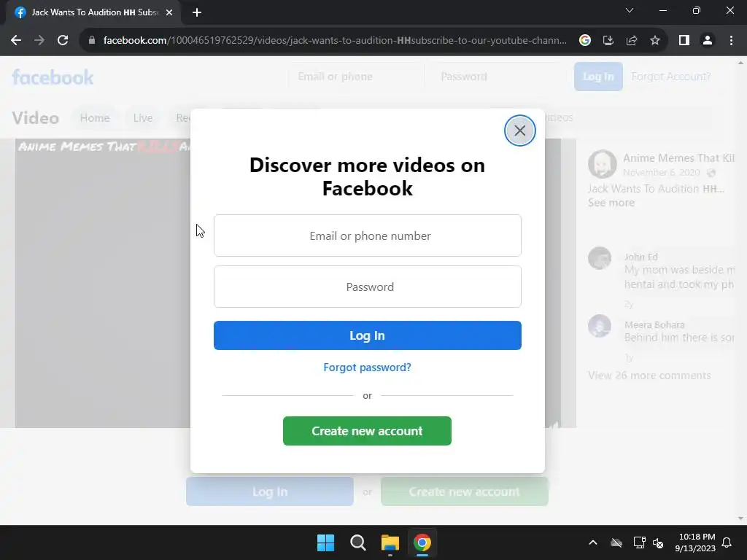The image size is (747, 560).
Task: Click the blue Log In button in dialog
Action: (368, 335)
